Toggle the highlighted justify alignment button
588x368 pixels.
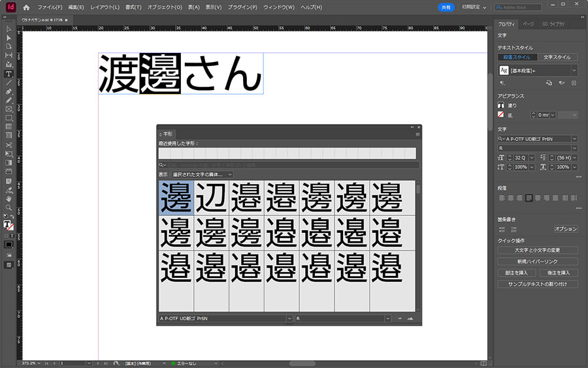529,198
